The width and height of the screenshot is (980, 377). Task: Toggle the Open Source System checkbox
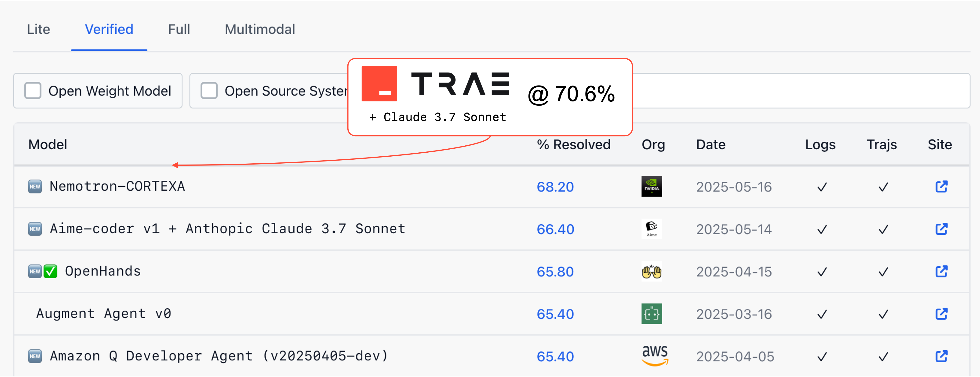[209, 91]
